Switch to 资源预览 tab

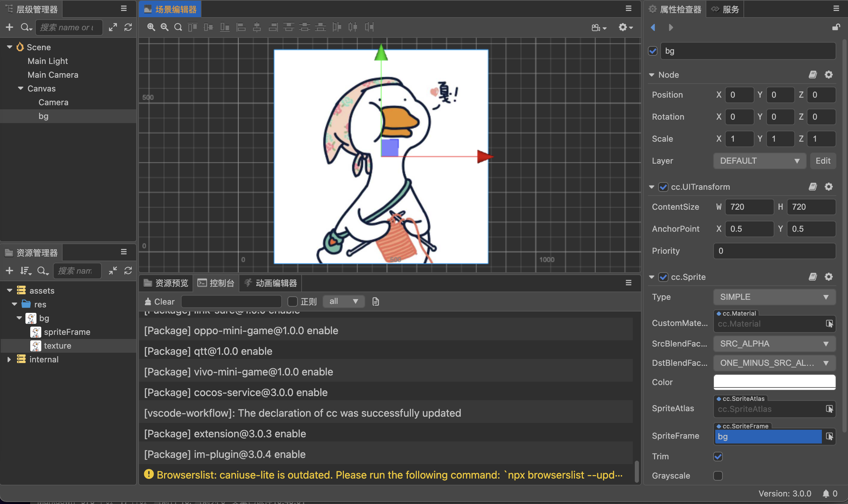(166, 283)
